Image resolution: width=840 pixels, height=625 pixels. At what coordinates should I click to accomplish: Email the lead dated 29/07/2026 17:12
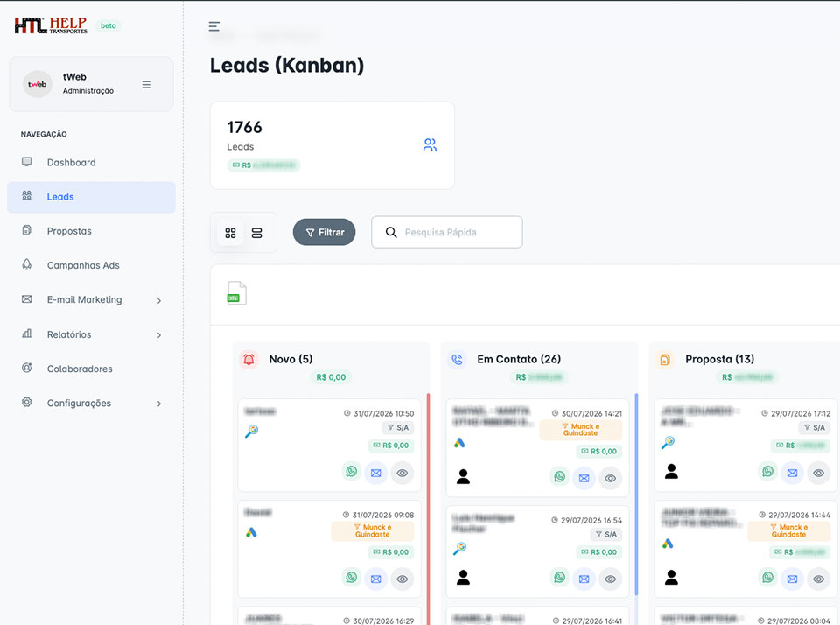[793, 473]
